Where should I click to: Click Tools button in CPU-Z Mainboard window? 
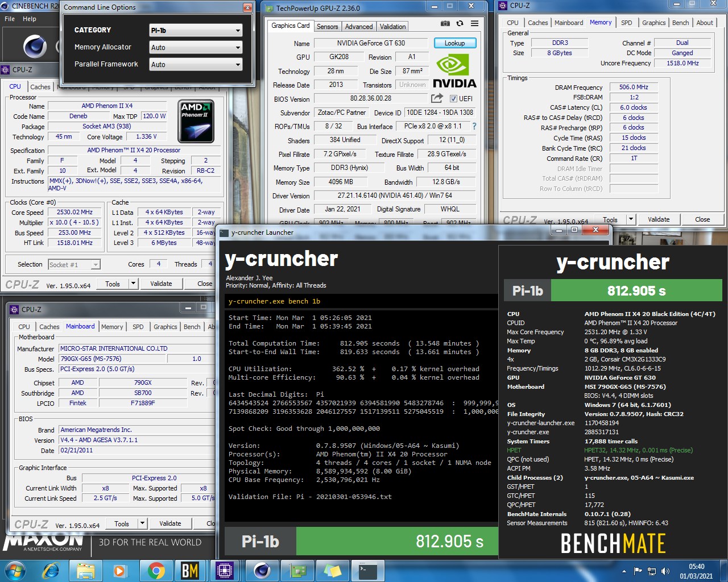point(122,523)
